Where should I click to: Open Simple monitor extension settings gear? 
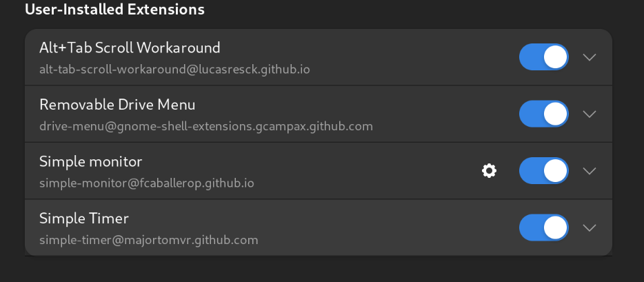pyautogui.click(x=489, y=171)
